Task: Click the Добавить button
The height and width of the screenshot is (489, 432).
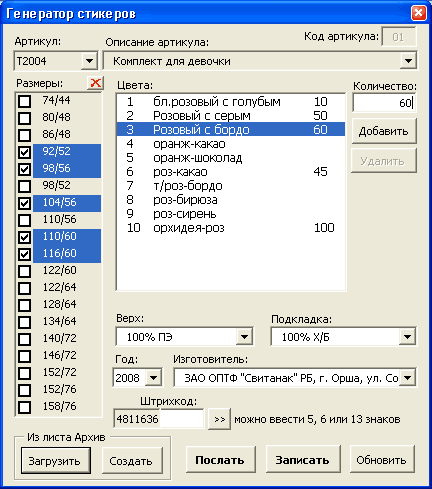Action: (x=384, y=131)
